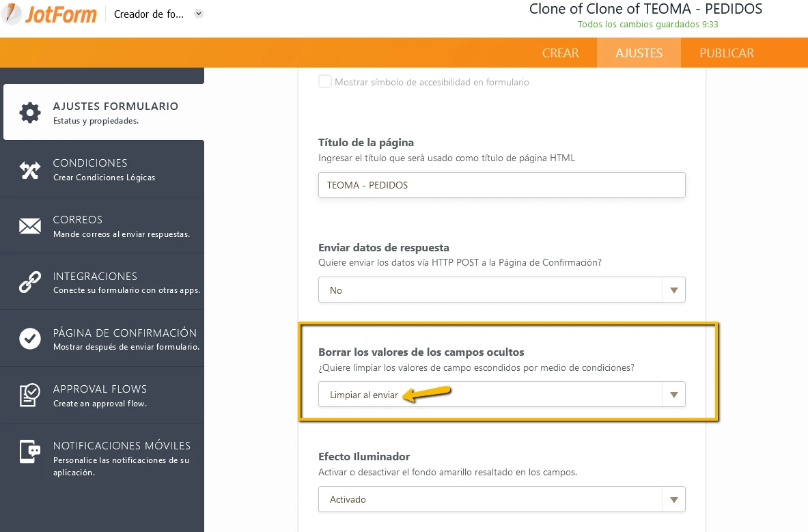Expand the Limpiar al enviar dropdown
808x532 pixels.
pyautogui.click(x=673, y=394)
